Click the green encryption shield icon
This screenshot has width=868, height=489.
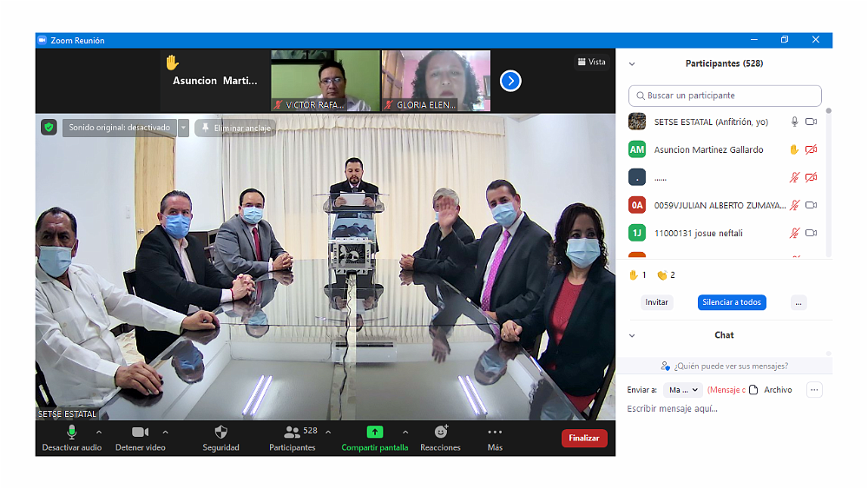tap(49, 128)
